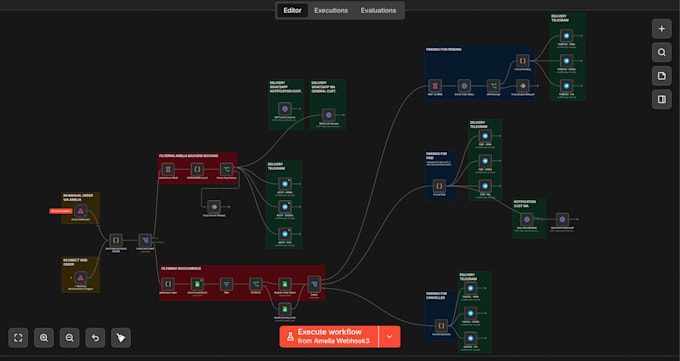Select middle Telegram node in pending Delivery Telegram group
Screen dimensions: 680x361
(566, 61)
